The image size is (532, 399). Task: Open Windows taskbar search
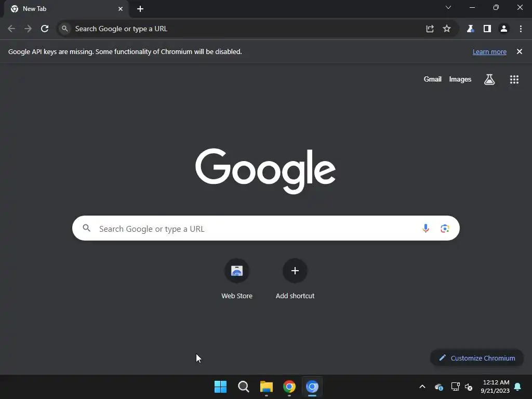click(244, 387)
